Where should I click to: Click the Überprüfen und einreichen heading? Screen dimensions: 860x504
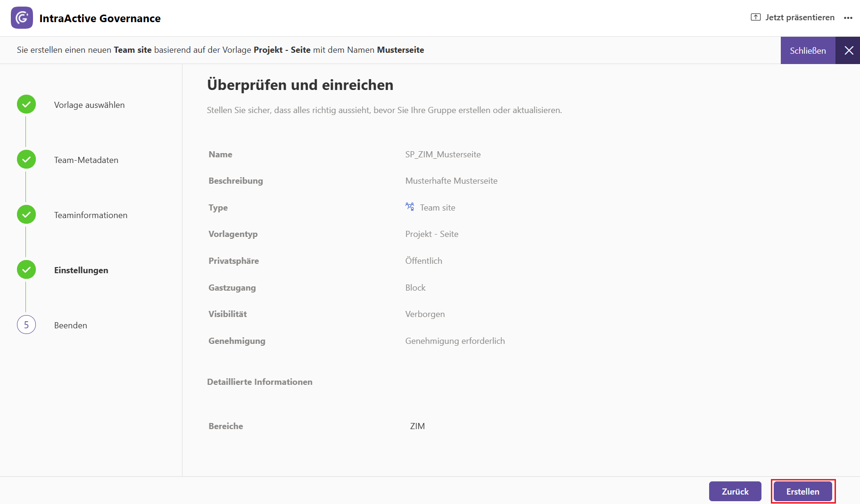[x=300, y=85]
